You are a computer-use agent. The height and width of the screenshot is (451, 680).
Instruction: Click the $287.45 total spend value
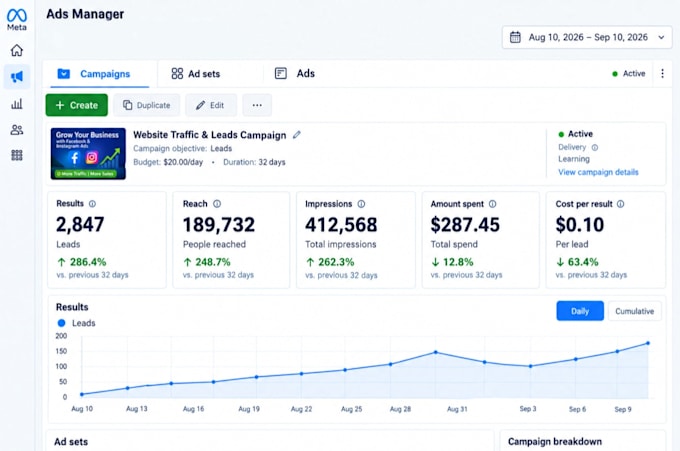click(465, 225)
